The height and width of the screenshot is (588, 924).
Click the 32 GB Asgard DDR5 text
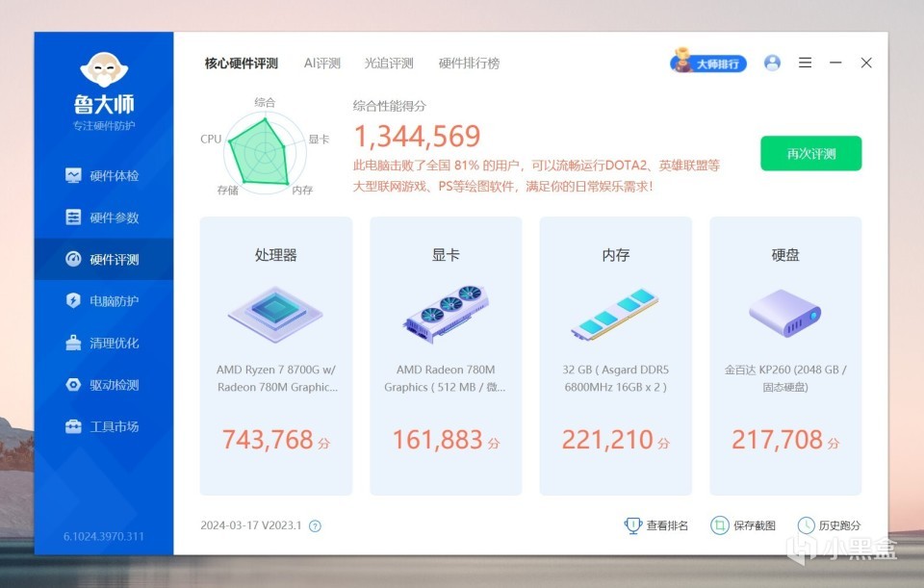[615, 378]
